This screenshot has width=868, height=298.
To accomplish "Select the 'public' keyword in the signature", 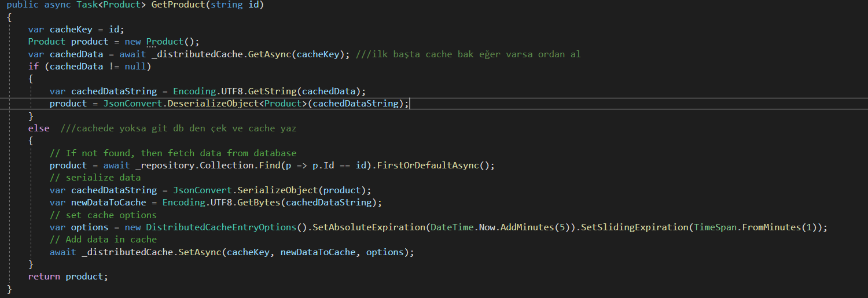I will tap(23, 4).
